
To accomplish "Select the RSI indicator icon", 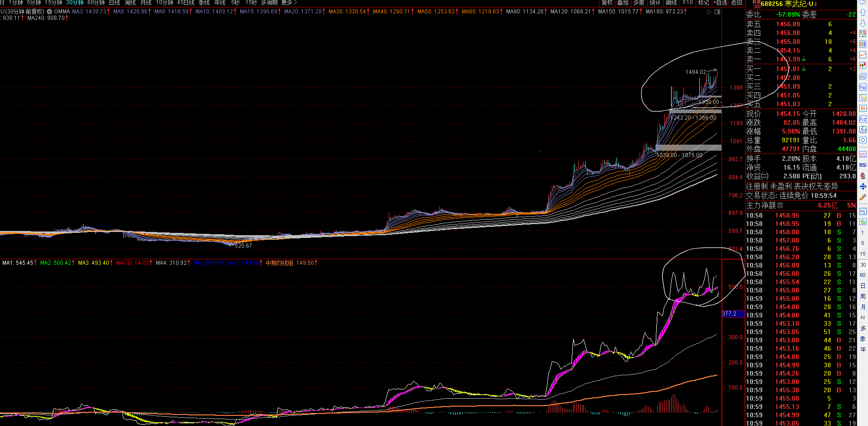I will click(x=862, y=165).
